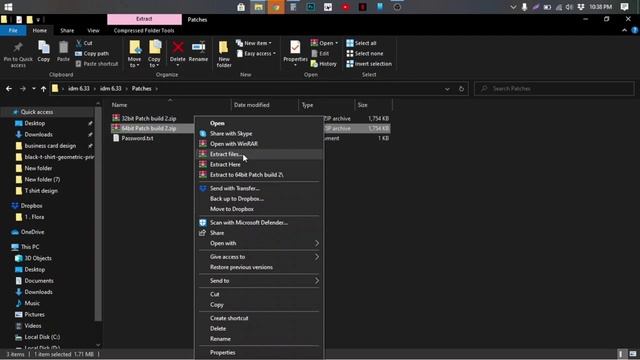Choose Extract to 64bit Patch build 2\
Viewport: 640px width, 360px height.
click(x=259, y=175)
